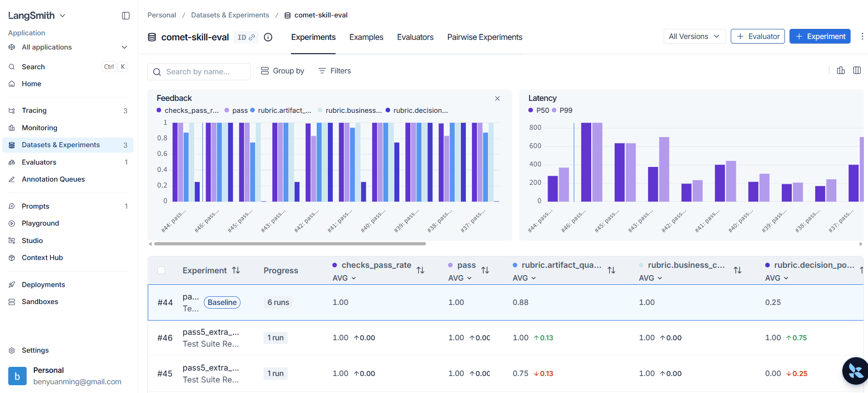Toggle P99 series in Latency legend

(562, 111)
